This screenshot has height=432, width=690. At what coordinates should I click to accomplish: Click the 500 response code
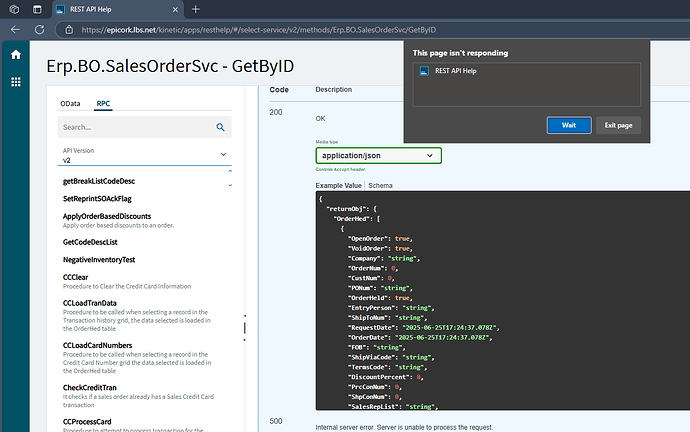pyautogui.click(x=276, y=421)
